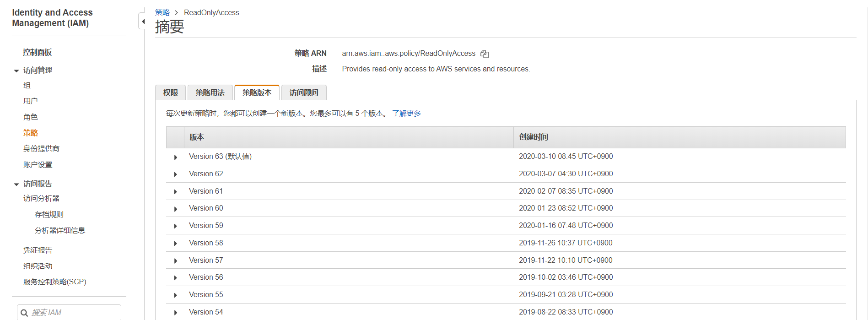Click the 创建时间 column header
The height and width of the screenshot is (320, 868).
[x=533, y=137]
